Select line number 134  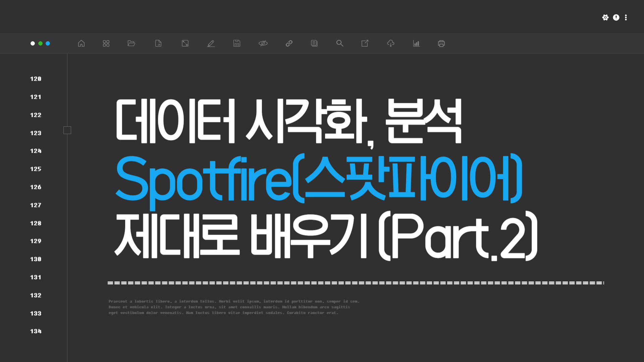[x=36, y=331]
